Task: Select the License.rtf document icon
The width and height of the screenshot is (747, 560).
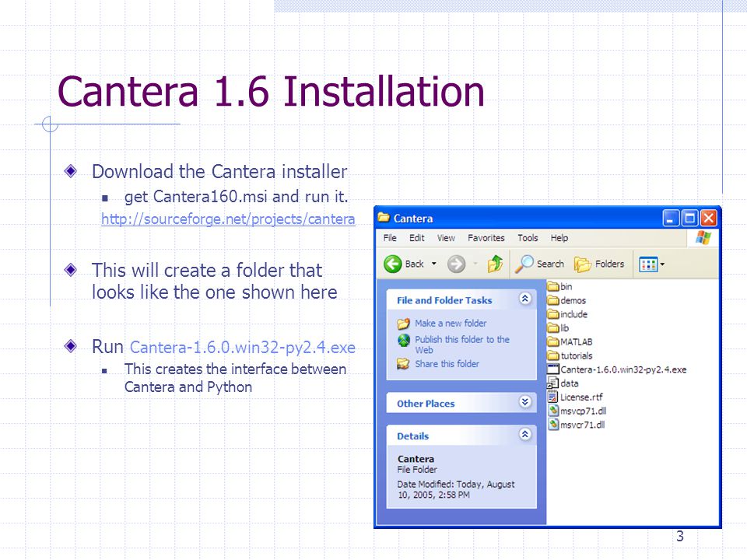Action: (x=553, y=397)
